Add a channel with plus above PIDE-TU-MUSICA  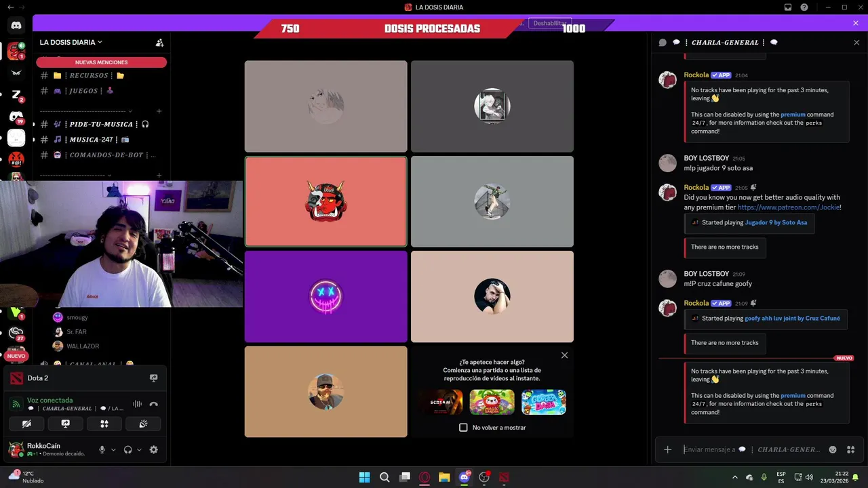pos(159,111)
